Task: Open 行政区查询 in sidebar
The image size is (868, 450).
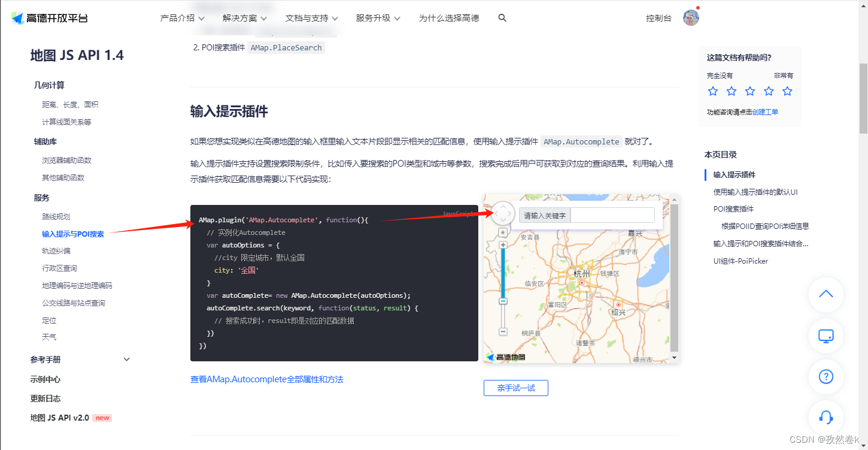Action: pos(59,268)
